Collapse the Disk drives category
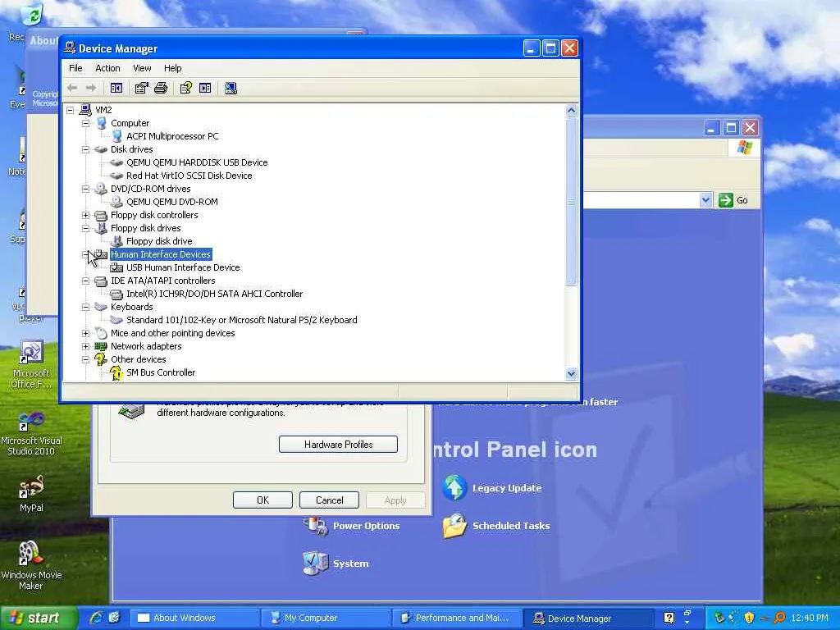The height and width of the screenshot is (630, 840). coord(85,149)
